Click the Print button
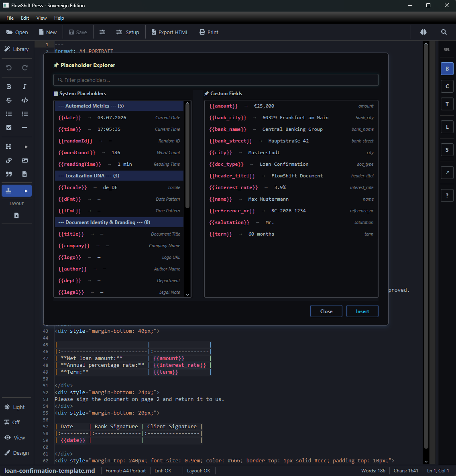 tap(209, 32)
